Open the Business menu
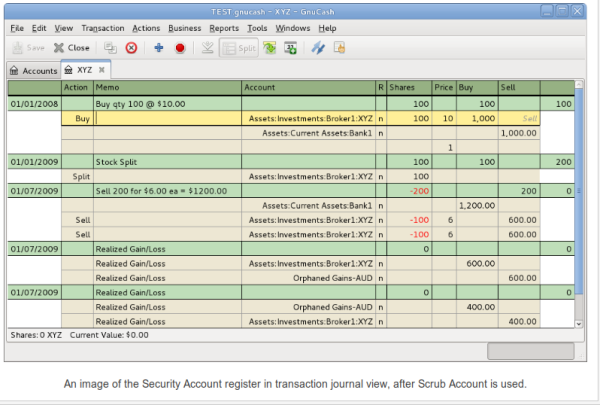 pos(184,28)
